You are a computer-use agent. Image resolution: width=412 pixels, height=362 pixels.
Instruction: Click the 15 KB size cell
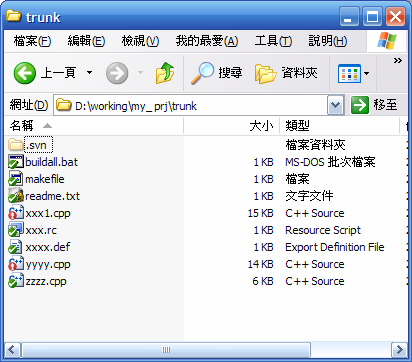[x=260, y=213]
